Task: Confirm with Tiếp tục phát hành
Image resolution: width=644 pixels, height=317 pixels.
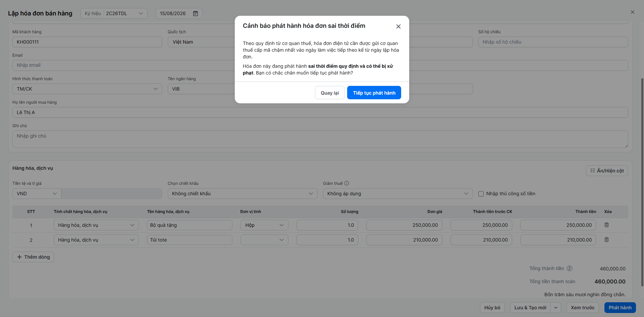Action: tap(374, 93)
